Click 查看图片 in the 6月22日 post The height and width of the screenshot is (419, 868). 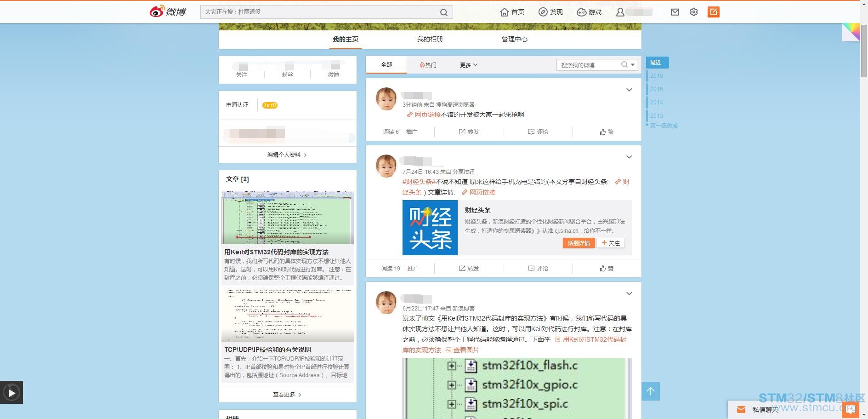462,350
